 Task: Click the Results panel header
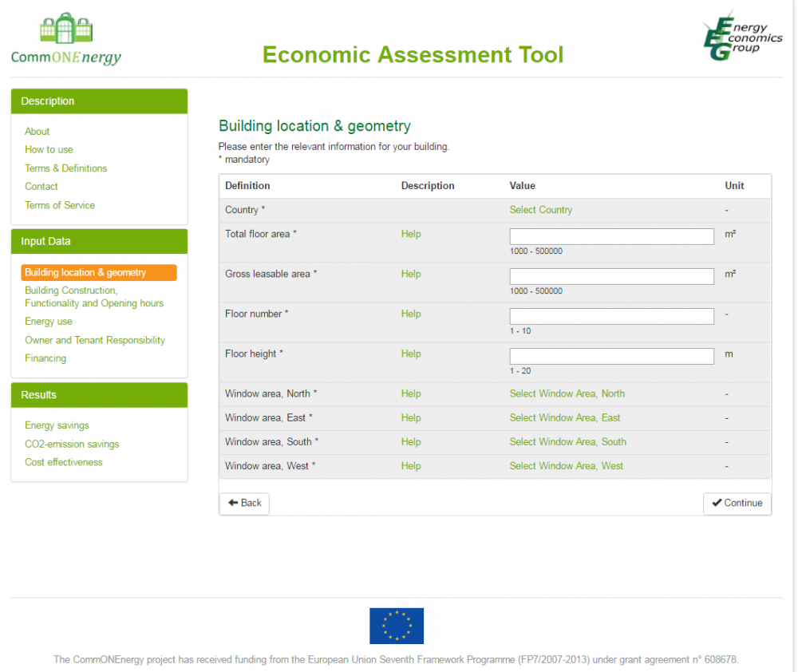pos(99,395)
